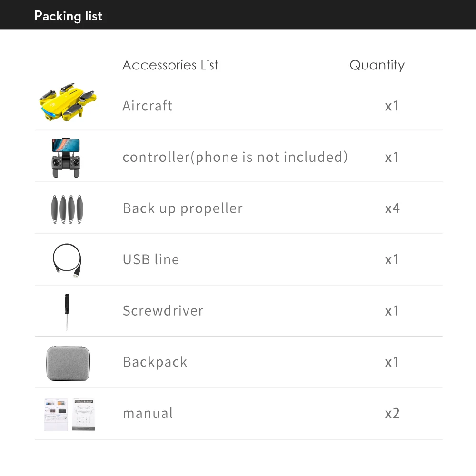Image resolution: width=476 pixels, height=476 pixels.
Task: Click the coiled USB cable icon
Action: [x=67, y=260]
